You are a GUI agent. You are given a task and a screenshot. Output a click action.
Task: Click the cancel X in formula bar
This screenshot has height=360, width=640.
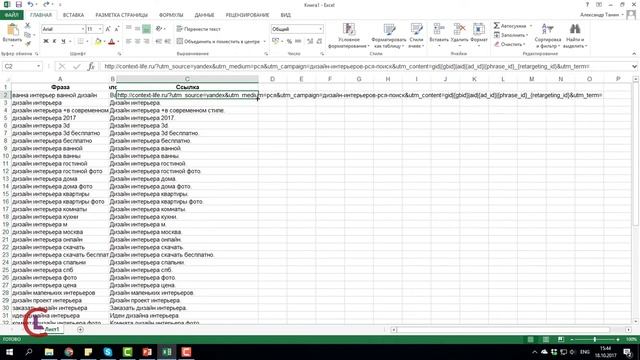[62, 66]
